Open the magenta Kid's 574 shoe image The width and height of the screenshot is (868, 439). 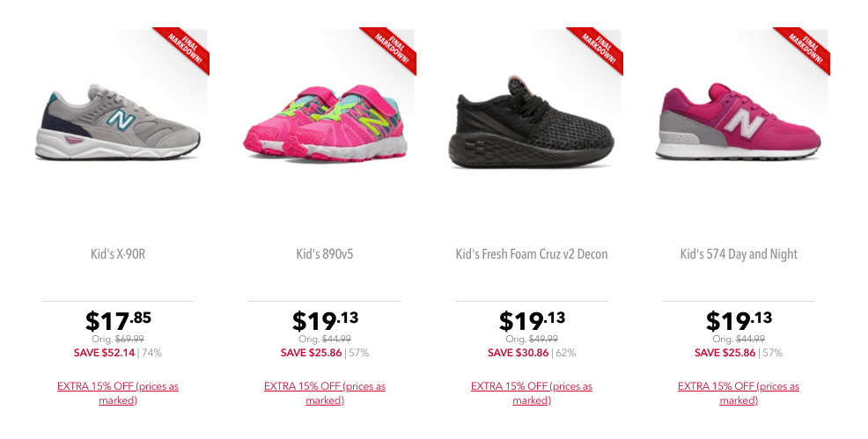point(739,121)
